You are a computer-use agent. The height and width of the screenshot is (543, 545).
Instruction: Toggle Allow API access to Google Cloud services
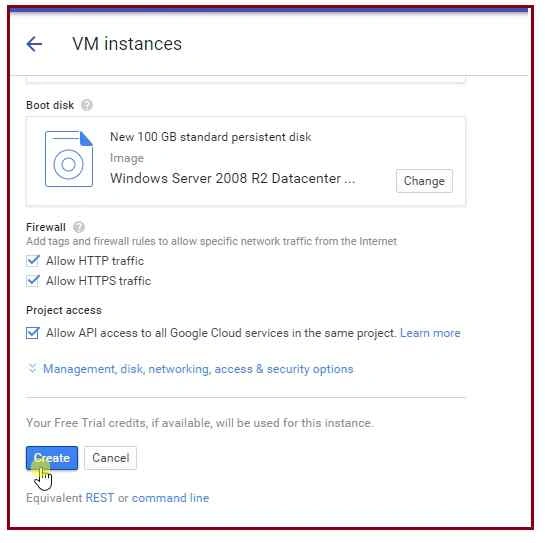click(33, 333)
